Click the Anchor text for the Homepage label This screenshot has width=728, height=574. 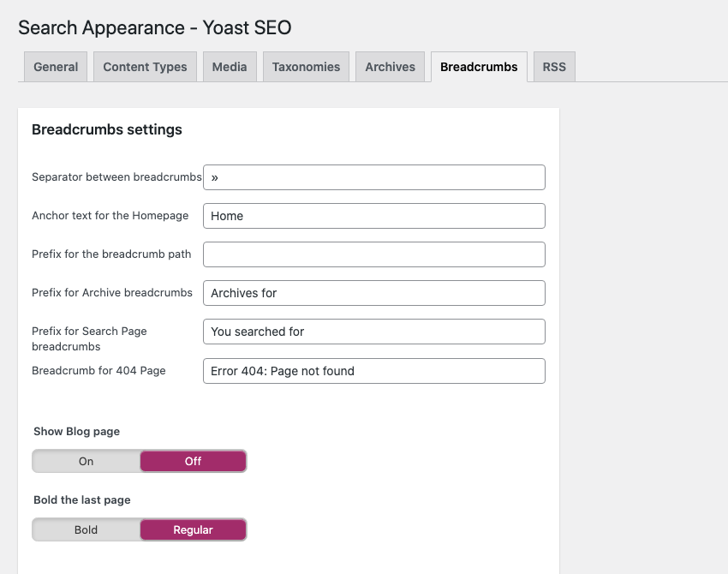(110, 216)
